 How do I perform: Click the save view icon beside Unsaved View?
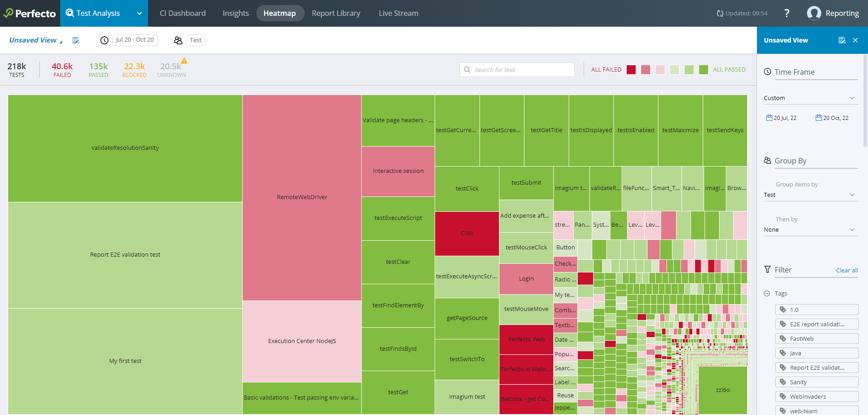76,40
